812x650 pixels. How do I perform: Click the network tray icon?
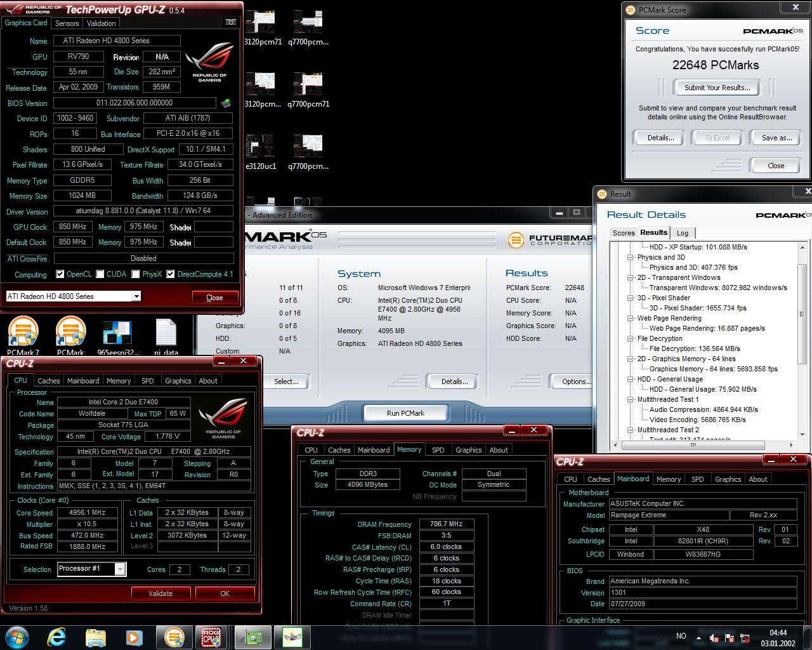click(x=745, y=637)
